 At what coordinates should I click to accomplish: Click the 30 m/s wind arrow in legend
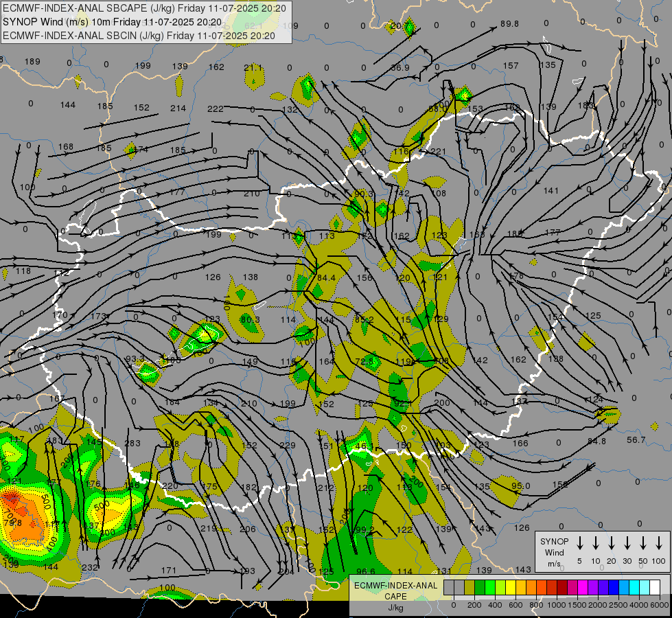pos(627,543)
